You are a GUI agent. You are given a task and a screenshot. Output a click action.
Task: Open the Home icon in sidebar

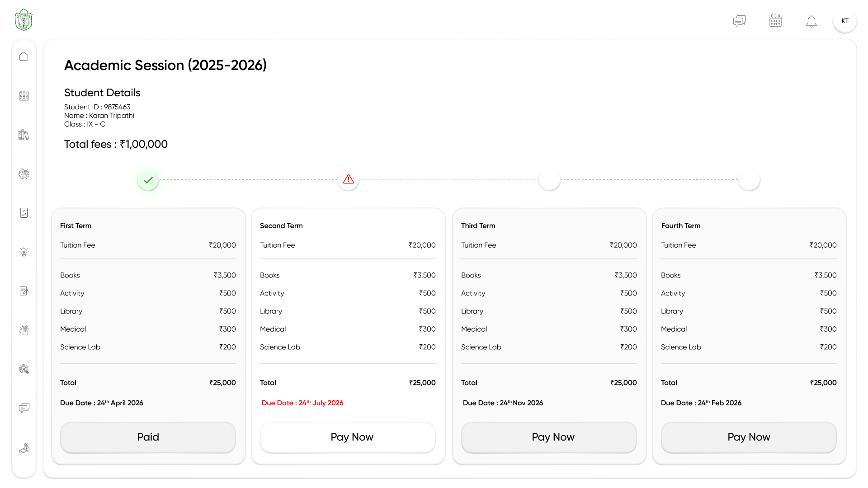pos(24,56)
